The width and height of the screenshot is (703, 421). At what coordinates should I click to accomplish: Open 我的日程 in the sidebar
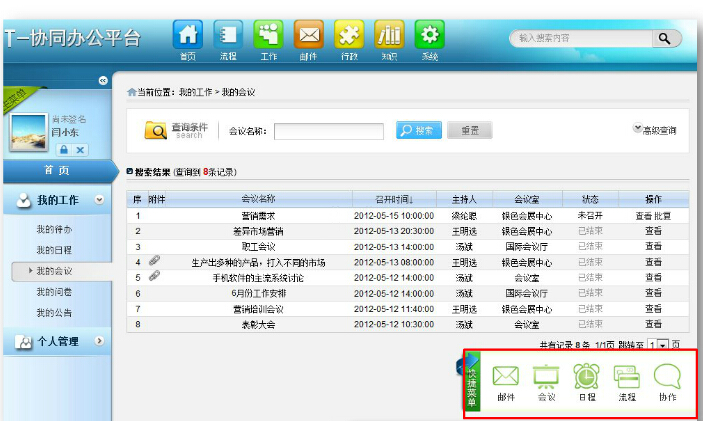(54, 250)
